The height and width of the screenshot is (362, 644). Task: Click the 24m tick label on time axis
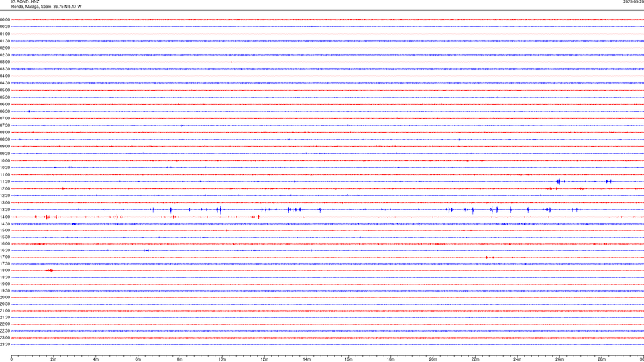tap(517, 359)
